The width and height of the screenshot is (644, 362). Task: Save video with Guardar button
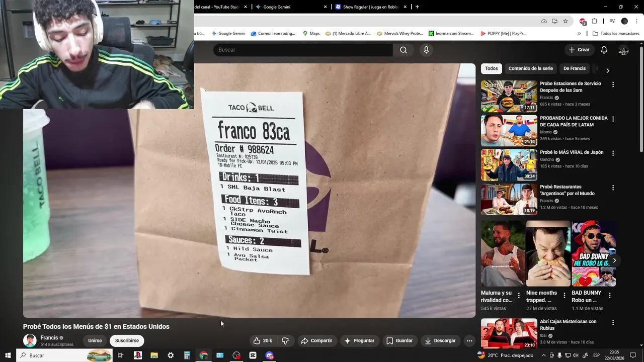click(399, 340)
